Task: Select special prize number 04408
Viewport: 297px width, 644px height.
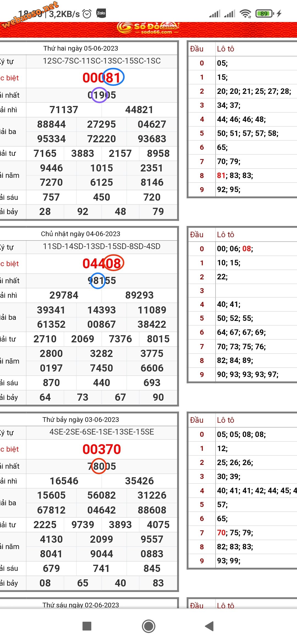Action: (x=102, y=264)
